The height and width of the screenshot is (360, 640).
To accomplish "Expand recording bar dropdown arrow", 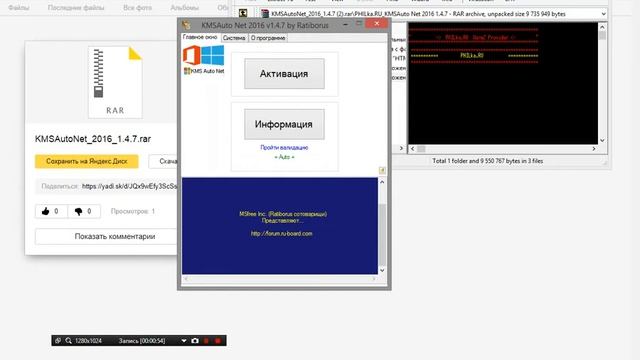I will (x=184, y=340).
